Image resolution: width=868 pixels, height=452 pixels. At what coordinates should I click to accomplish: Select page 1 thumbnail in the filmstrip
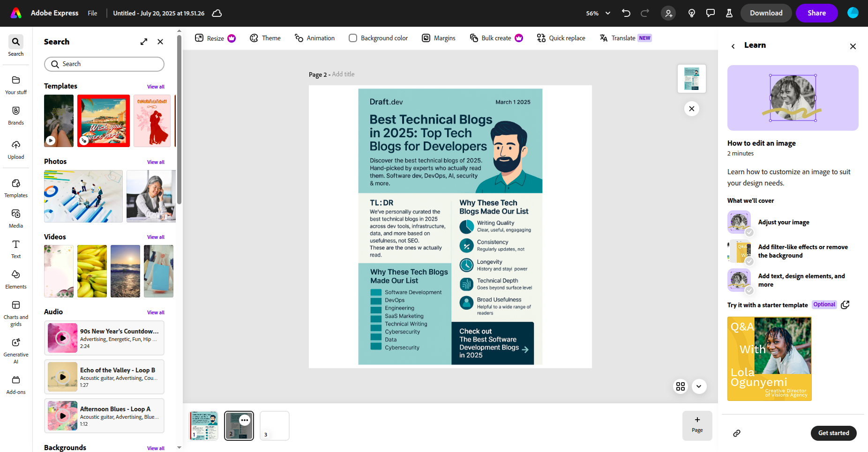pyautogui.click(x=203, y=426)
